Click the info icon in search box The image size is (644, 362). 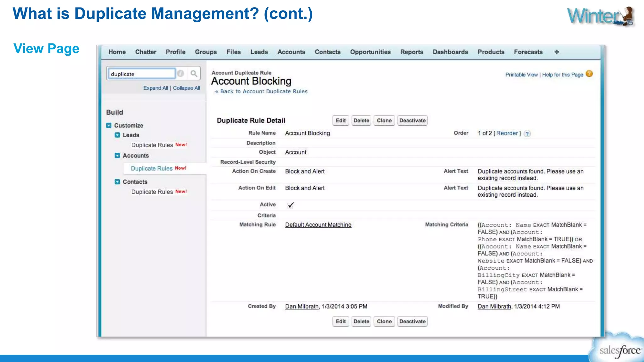(x=180, y=74)
